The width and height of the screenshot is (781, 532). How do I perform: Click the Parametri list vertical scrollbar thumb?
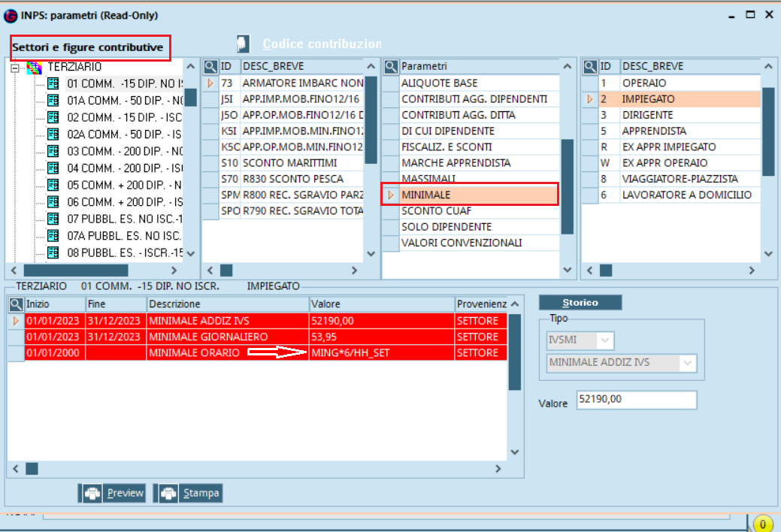click(x=568, y=187)
